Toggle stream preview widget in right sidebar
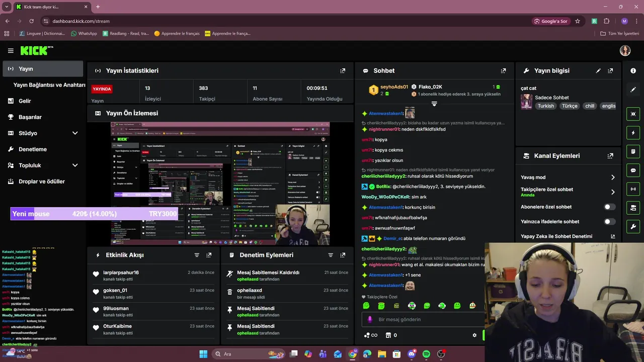 [633, 114]
